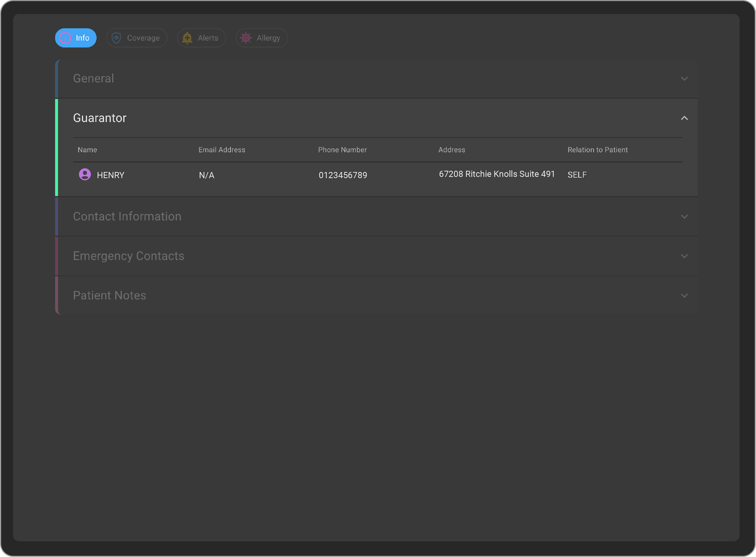Click the Allergy virus icon
The width and height of the screenshot is (756, 557).
(x=246, y=38)
